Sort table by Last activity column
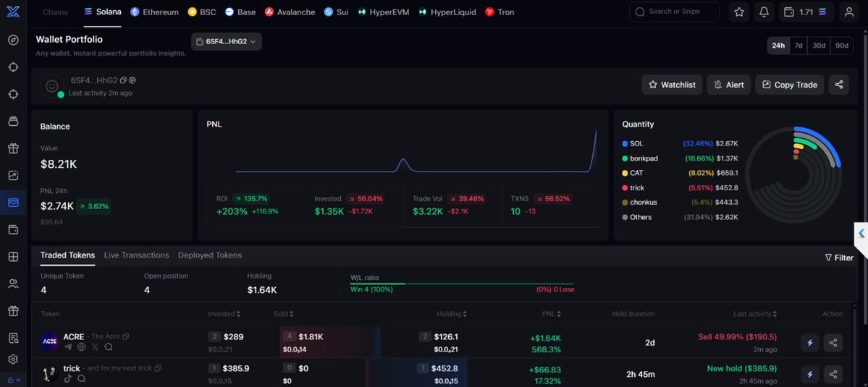Screen dimensions: 868x387 tap(755, 314)
